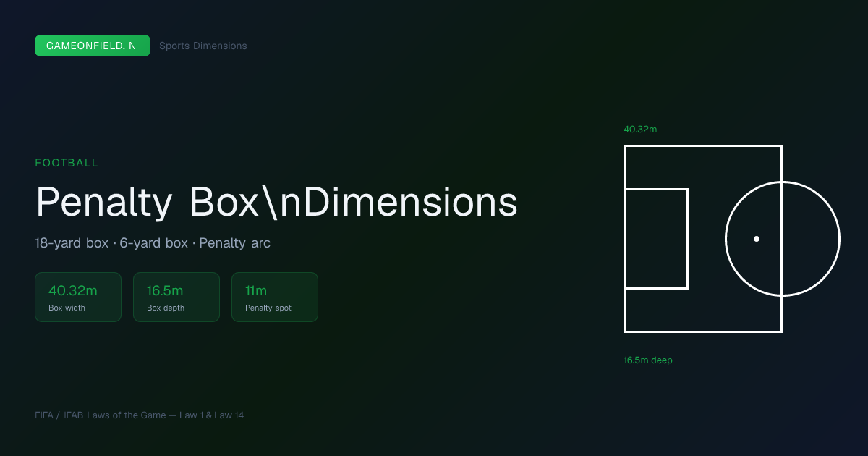This screenshot has width=868, height=456.
Task: Click the GAMEONFIELD.IN green badge
Action: (x=93, y=46)
